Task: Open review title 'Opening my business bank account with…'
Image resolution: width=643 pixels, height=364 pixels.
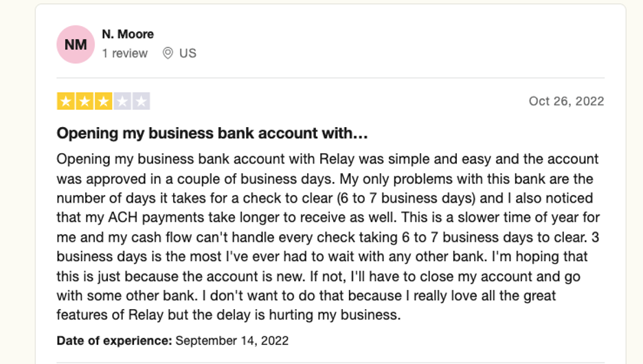Action: (212, 133)
